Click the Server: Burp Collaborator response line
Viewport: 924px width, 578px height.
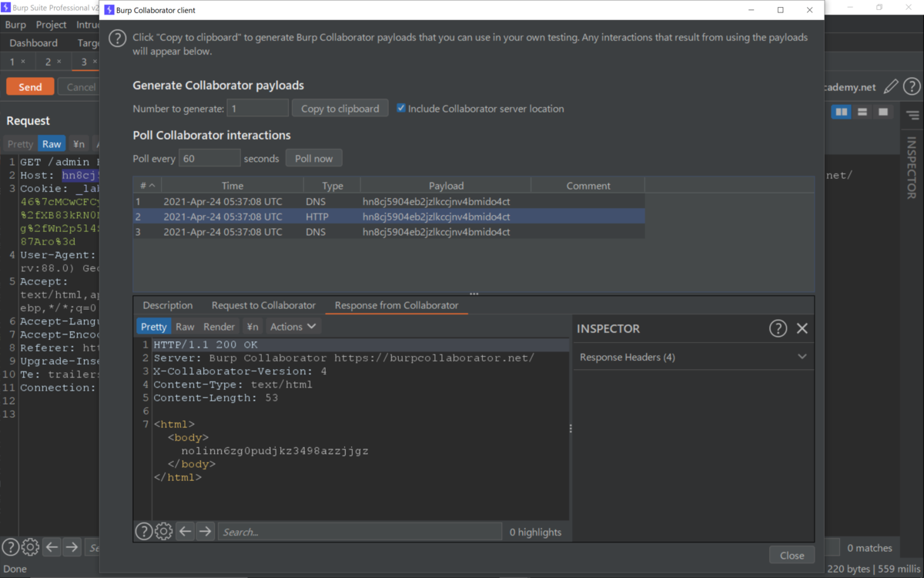[x=343, y=358]
